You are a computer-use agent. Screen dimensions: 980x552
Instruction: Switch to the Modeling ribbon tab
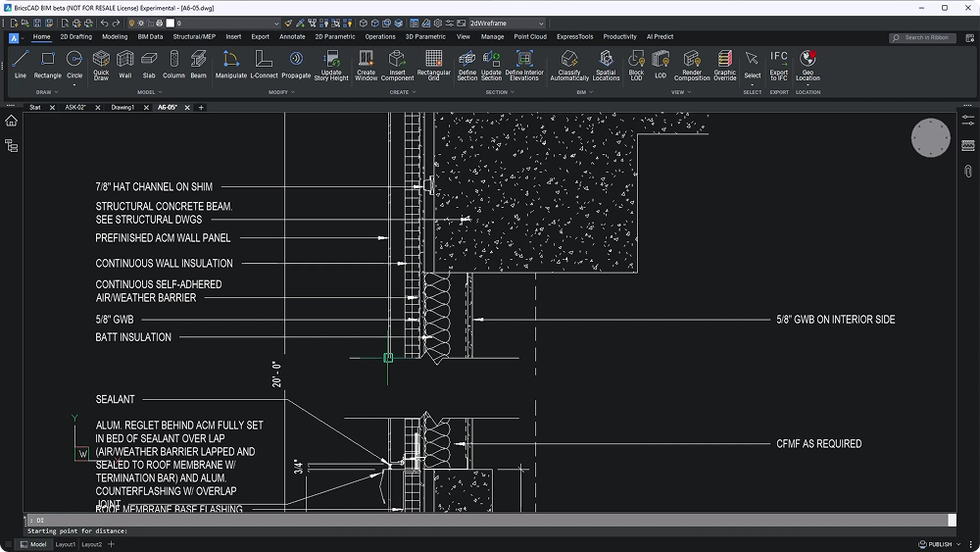115,37
